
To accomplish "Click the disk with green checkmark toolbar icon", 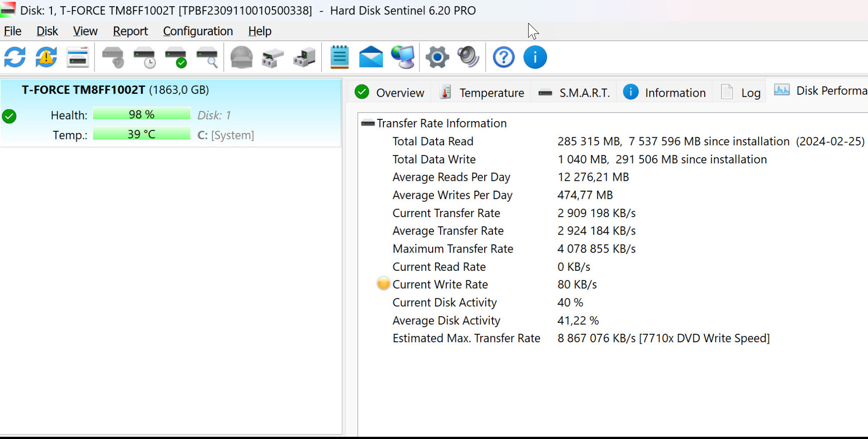I will tap(176, 57).
